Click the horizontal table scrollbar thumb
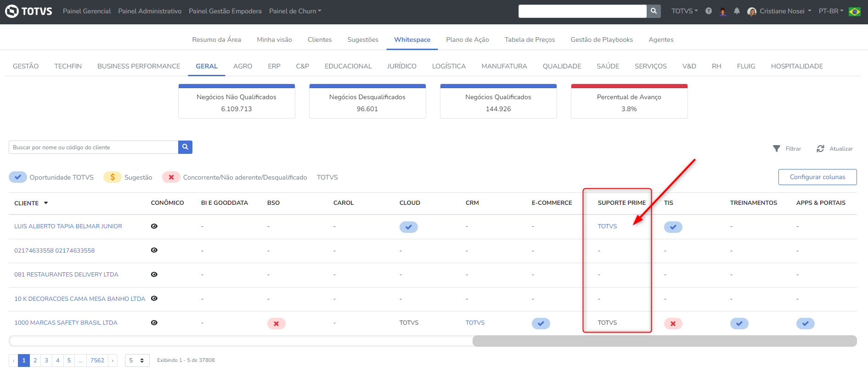This screenshot has width=868, height=372. (665, 341)
